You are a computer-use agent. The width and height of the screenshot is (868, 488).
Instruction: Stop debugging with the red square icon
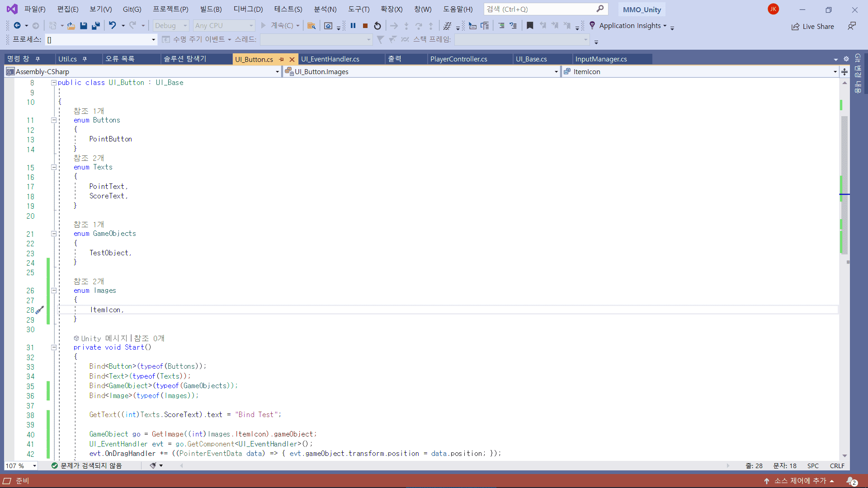click(365, 26)
